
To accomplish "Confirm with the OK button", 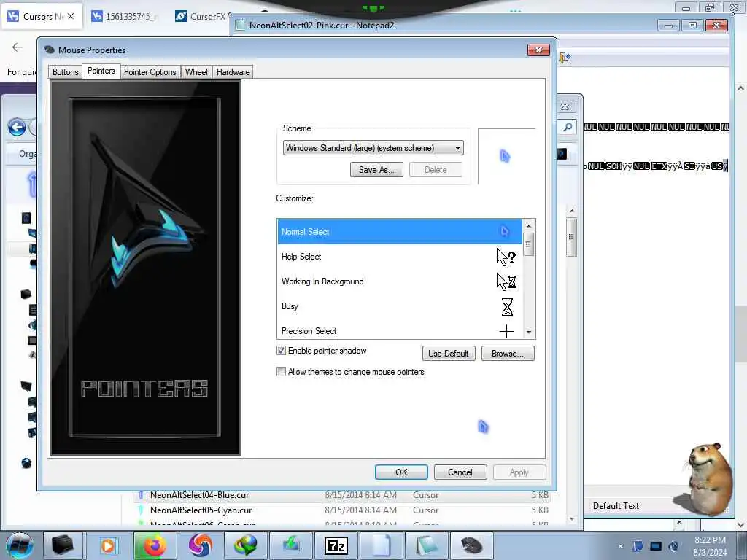I will pos(401,472).
